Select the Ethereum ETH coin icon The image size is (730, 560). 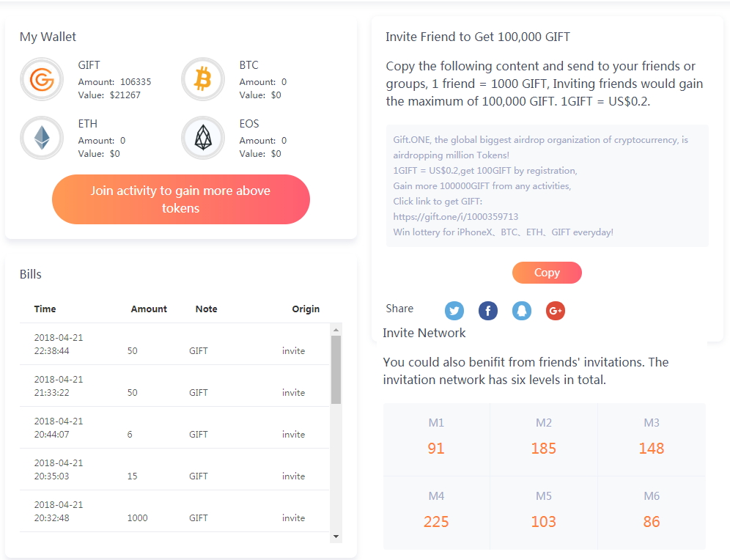42,139
